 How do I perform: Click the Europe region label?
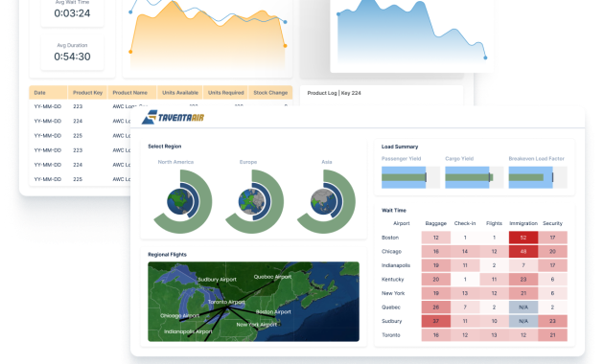coord(248,162)
